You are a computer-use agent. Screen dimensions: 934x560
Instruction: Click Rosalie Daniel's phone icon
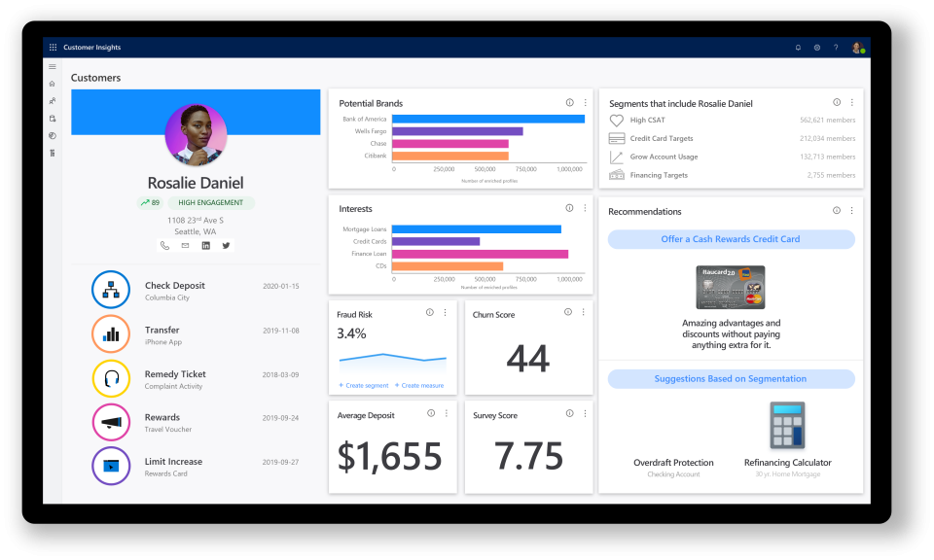(164, 246)
